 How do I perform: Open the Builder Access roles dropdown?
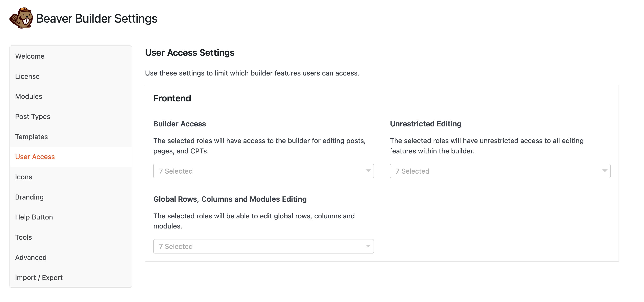[x=263, y=171]
